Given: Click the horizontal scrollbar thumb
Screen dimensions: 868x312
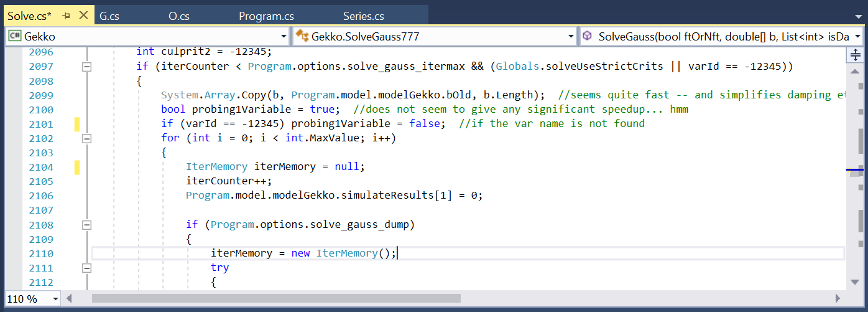Looking at the screenshot, I should 276,298.
